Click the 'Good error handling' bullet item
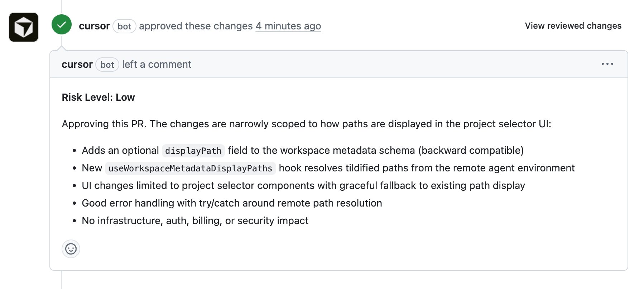 [232, 203]
